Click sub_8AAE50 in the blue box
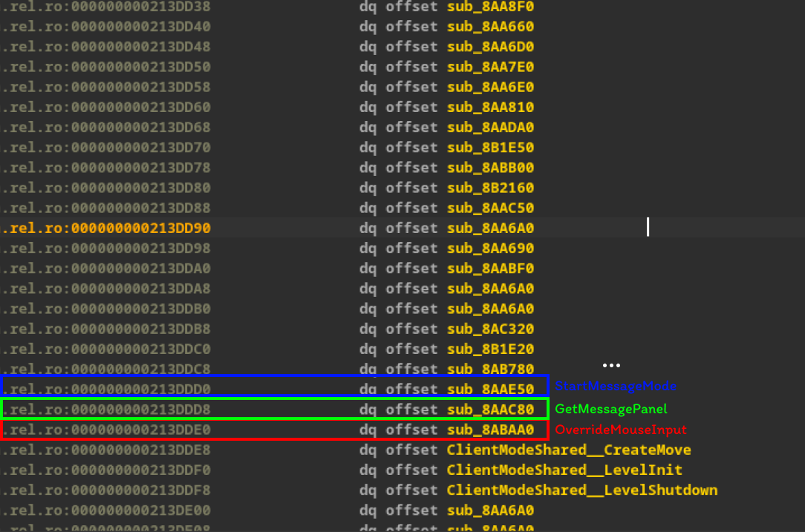 click(x=490, y=389)
